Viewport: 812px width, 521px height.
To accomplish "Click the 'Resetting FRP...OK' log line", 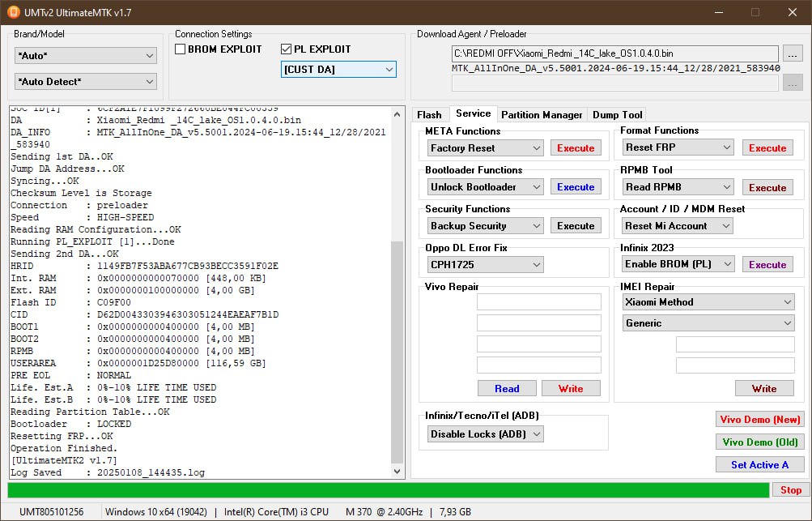I will pyautogui.click(x=62, y=436).
